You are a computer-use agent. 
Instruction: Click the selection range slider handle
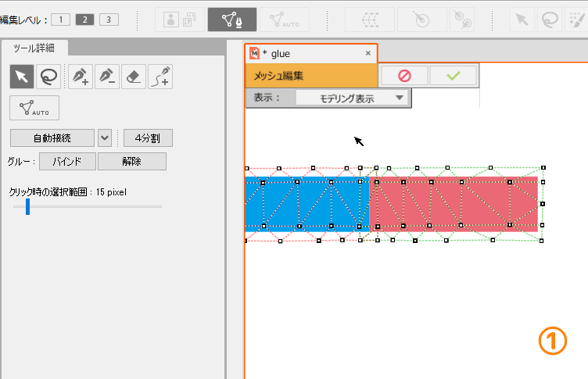point(27,206)
